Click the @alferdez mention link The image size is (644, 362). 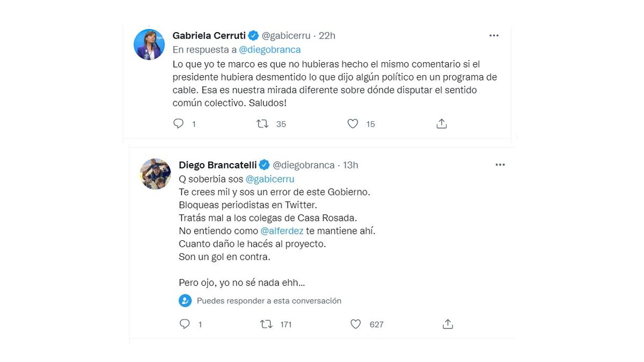click(282, 231)
